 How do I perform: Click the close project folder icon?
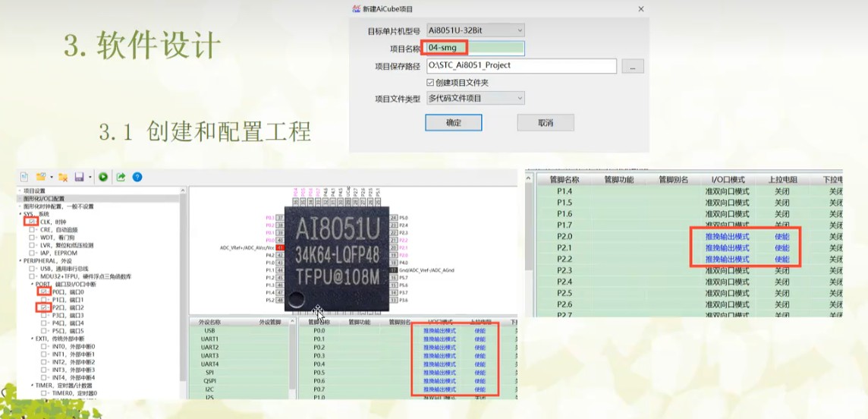[x=63, y=177]
